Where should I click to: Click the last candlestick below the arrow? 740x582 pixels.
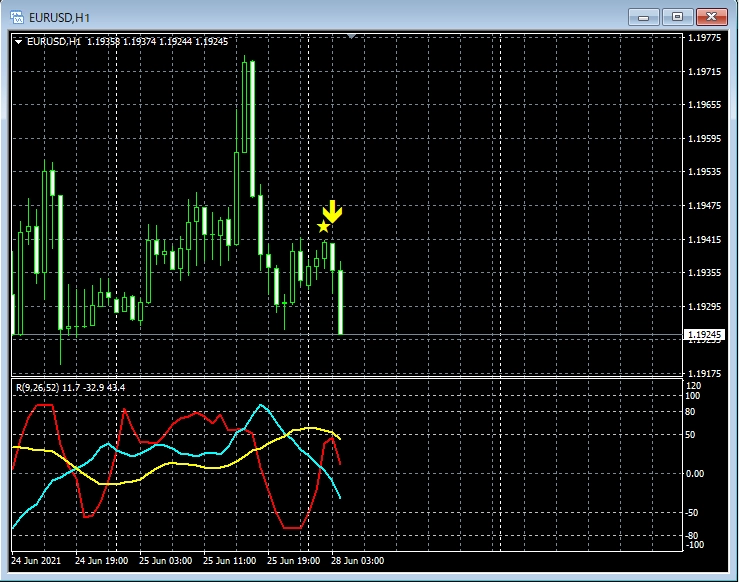[341, 300]
